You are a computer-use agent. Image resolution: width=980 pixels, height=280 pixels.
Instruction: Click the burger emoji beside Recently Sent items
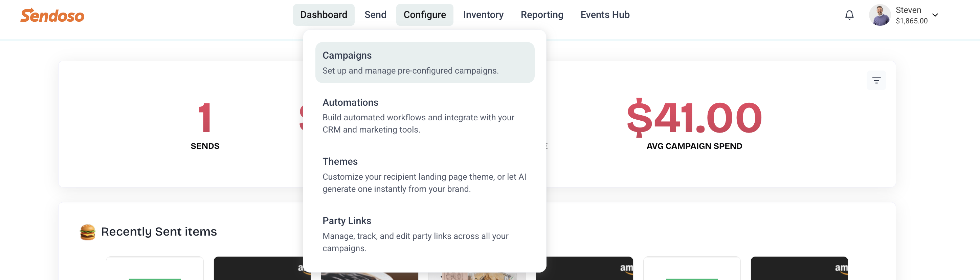click(x=88, y=232)
